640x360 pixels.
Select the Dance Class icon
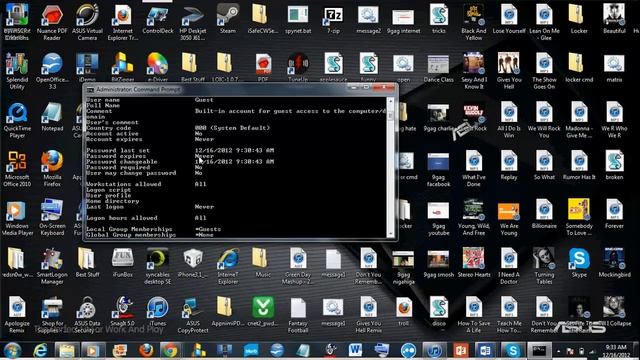[439, 68]
